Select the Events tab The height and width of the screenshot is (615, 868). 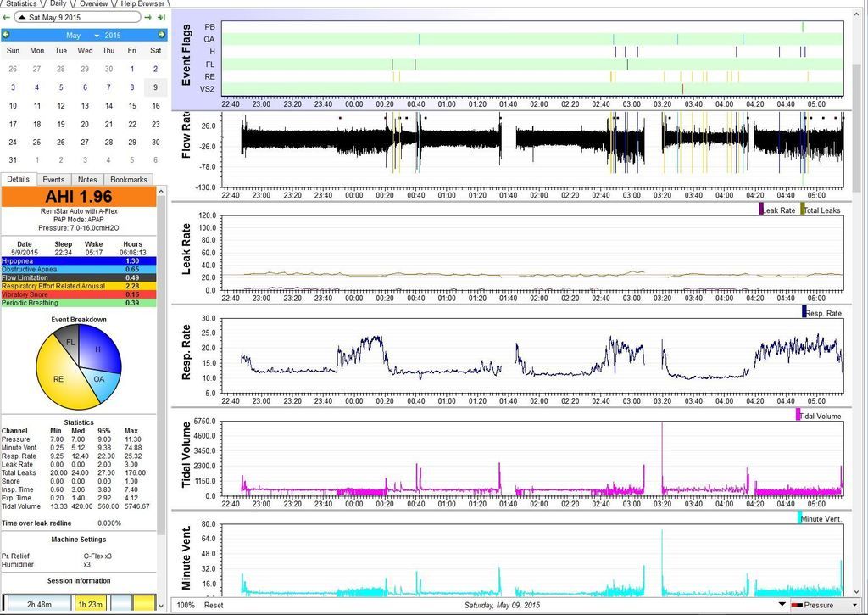[53, 180]
